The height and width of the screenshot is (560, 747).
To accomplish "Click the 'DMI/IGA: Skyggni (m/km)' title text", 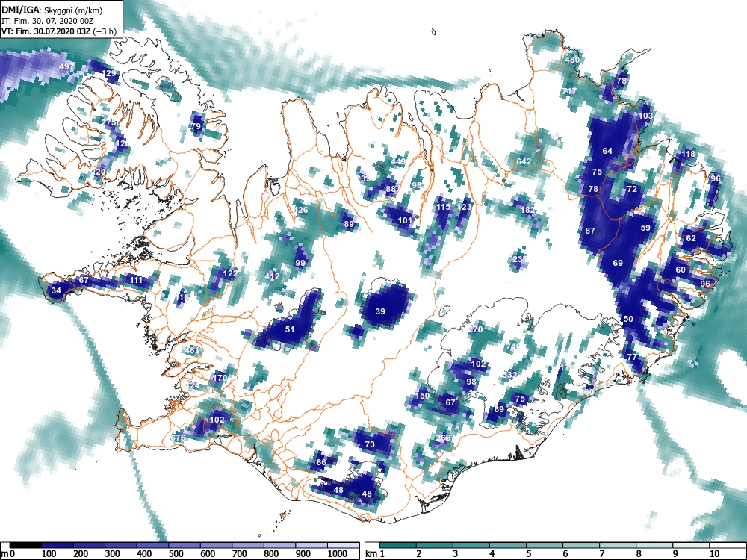I will tap(52, 10).
